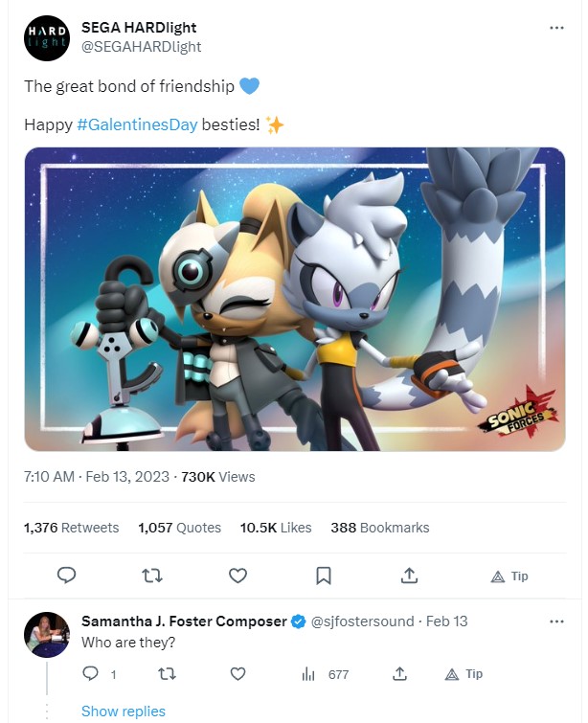Retweet the SEGA HARDlight post
Screen dimensions: 588x723
[151, 576]
